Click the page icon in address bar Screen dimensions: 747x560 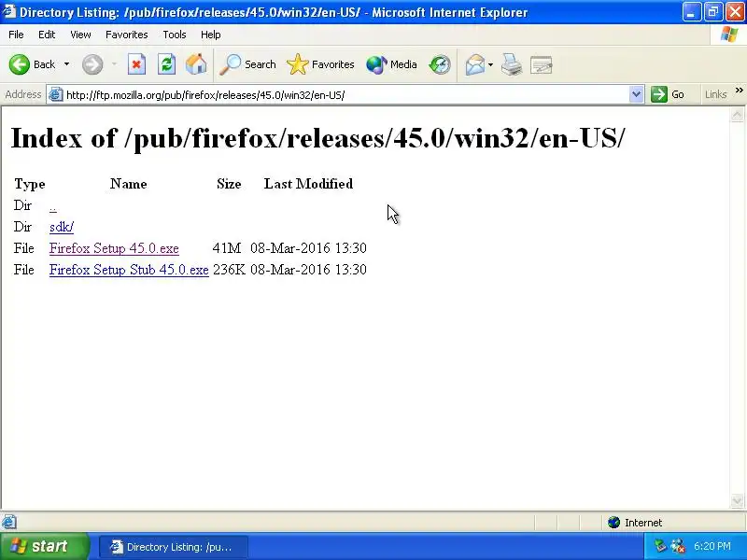(56, 95)
